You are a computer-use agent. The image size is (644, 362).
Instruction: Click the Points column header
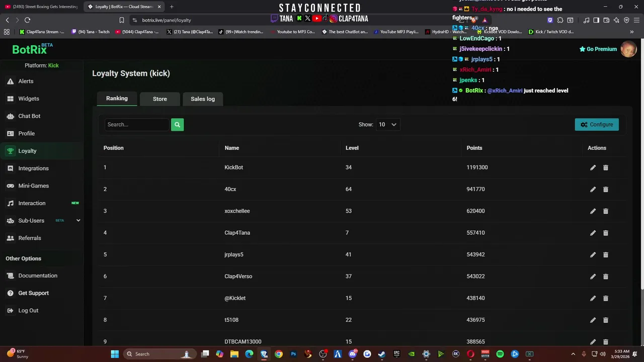pyautogui.click(x=474, y=148)
